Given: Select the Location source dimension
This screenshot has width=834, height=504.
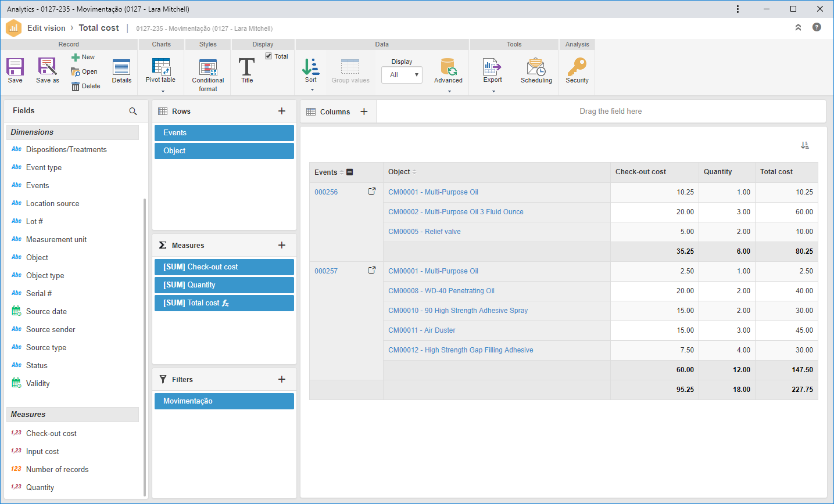Looking at the screenshot, I should tap(52, 204).
